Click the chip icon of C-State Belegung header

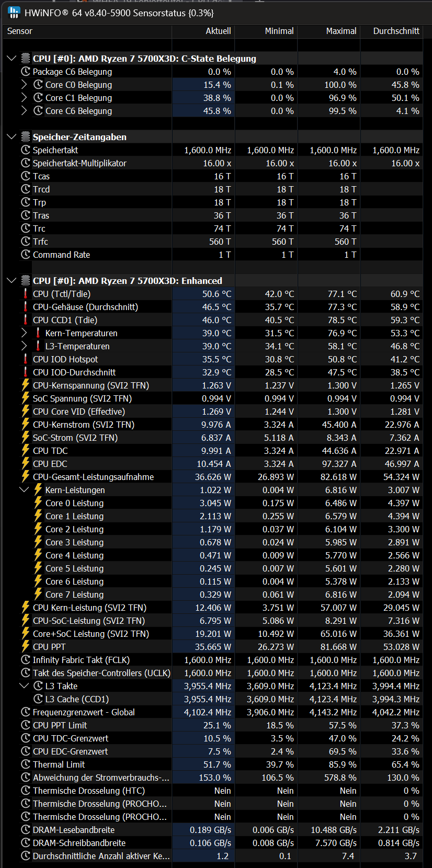pyautogui.click(x=26, y=58)
